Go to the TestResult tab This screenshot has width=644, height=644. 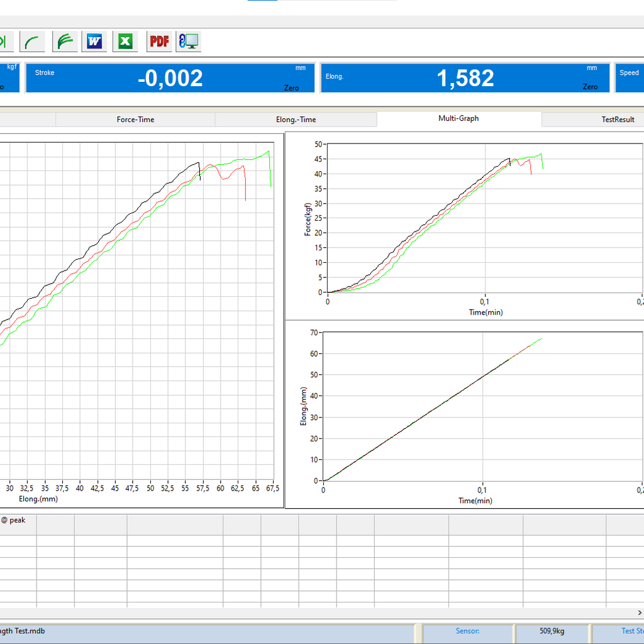pyautogui.click(x=618, y=119)
